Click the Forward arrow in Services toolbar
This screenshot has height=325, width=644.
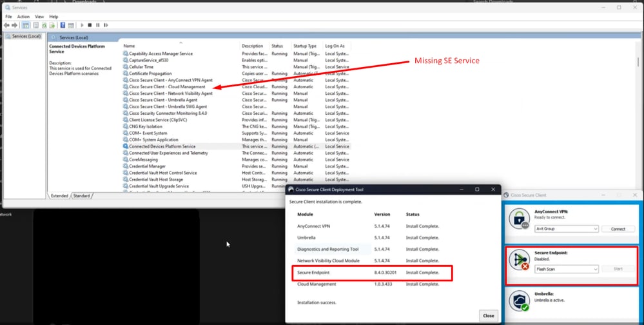tap(14, 26)
